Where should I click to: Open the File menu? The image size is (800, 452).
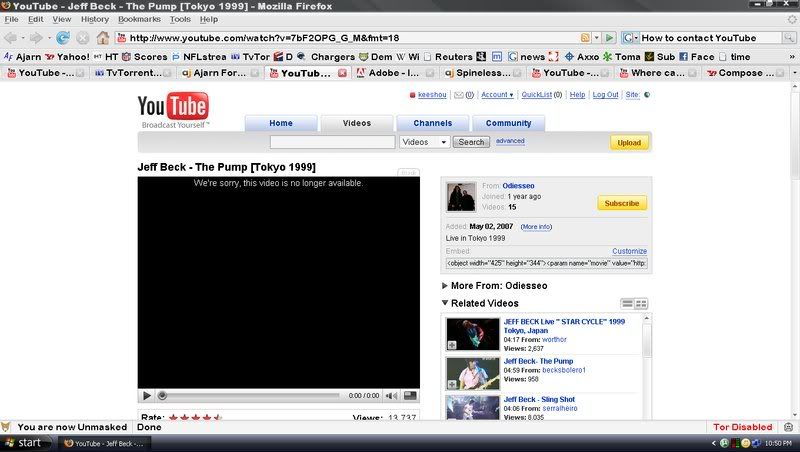[11, 19]
